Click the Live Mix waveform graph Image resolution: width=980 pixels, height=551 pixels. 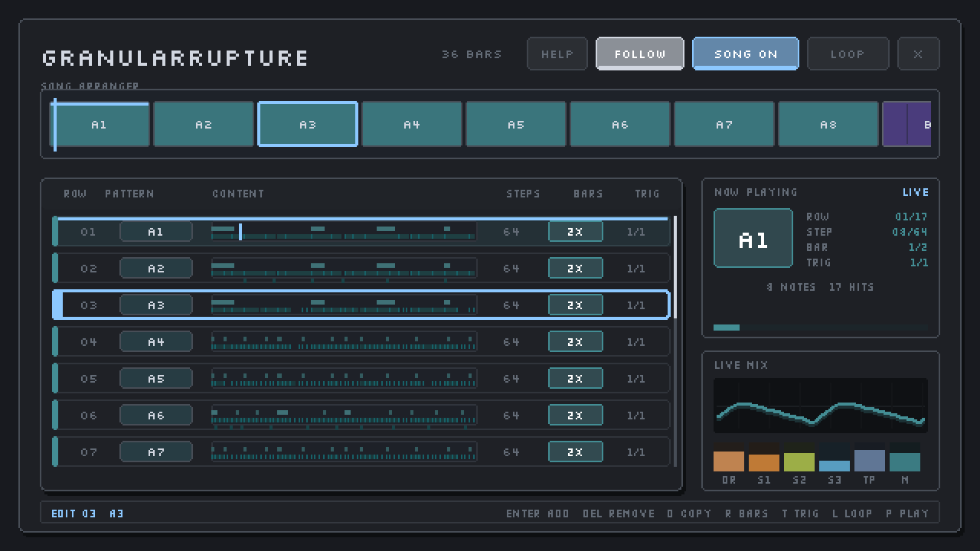point(821,406)
